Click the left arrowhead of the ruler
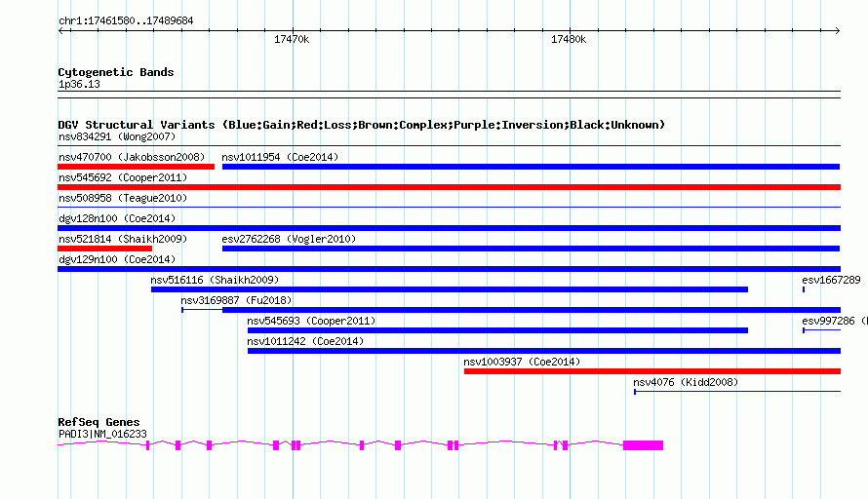This screenshot has height=499, width=868. [x=61, y=31]
